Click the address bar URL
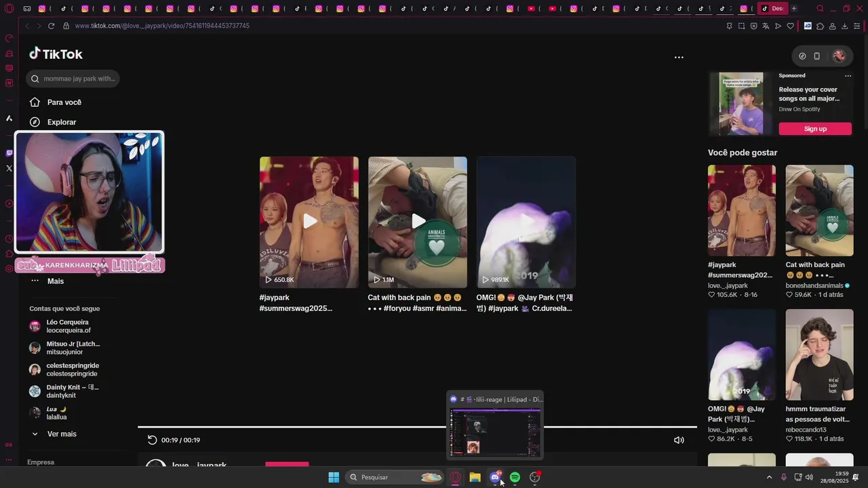The width and height of the screenshot is (868, 488). [x=162, y=26]
